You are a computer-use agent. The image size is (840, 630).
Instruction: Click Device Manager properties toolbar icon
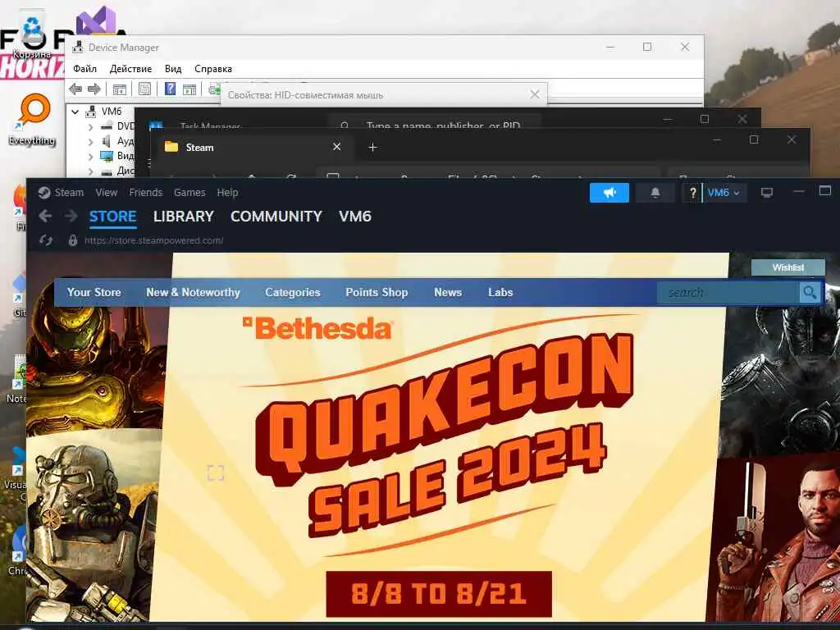tap(144, 89)
